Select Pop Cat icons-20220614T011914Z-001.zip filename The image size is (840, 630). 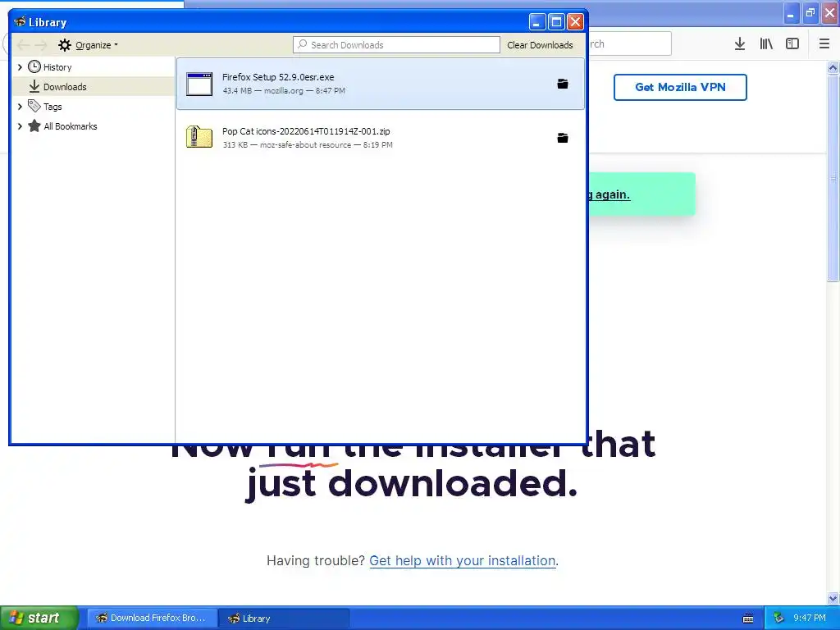pyautogui.click(x=306, y=131)
